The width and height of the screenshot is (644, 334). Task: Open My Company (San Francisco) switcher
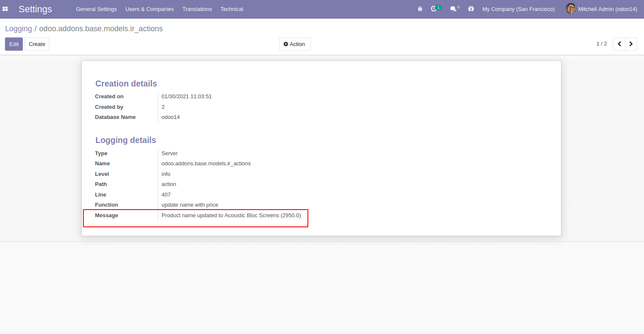coord(518,9)
